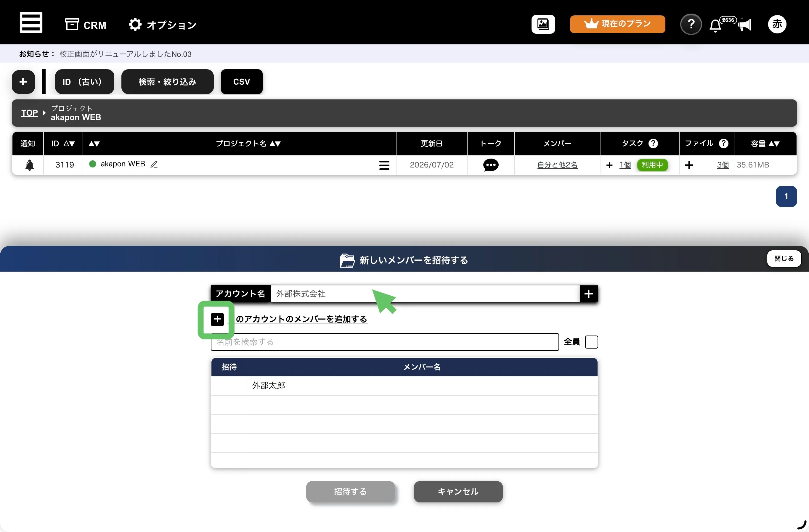Edit akapon WEB name pencil icon
809x532 pixels.
point(154,165)
